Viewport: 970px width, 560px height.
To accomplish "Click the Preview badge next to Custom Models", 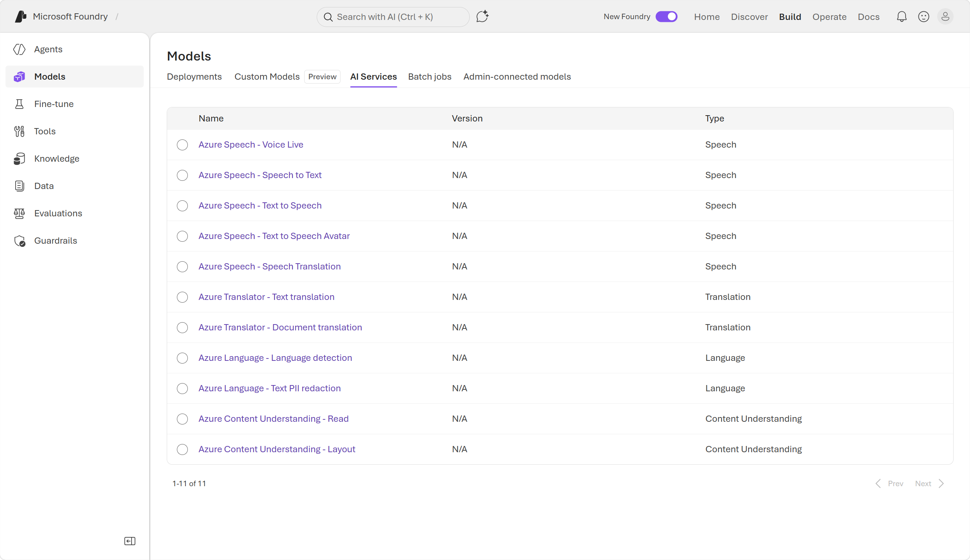I will [x=322, y=77].
